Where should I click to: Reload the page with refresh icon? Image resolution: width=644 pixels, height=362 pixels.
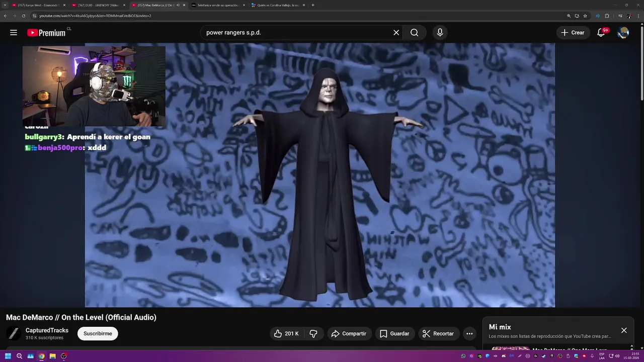click(23, 16)
